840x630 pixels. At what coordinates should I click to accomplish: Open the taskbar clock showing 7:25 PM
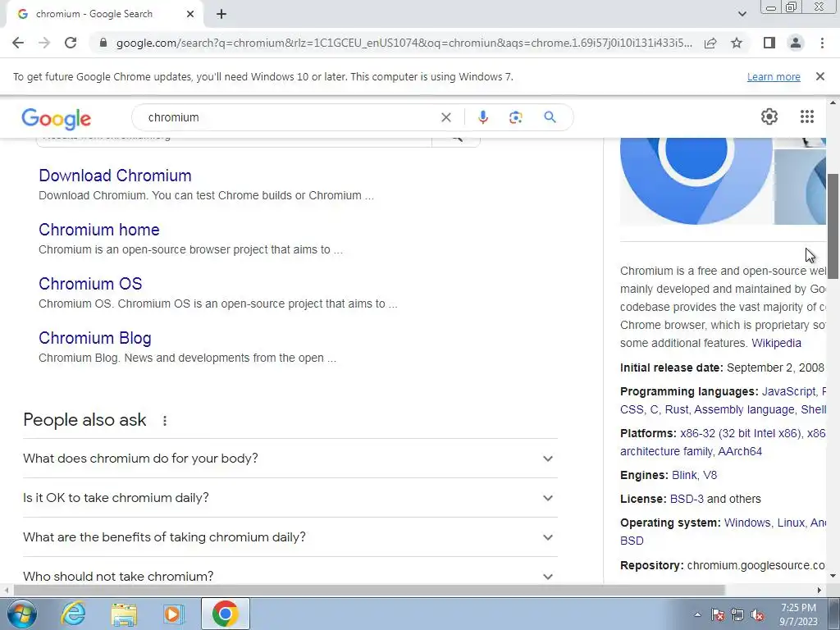(x=798, y=614)
